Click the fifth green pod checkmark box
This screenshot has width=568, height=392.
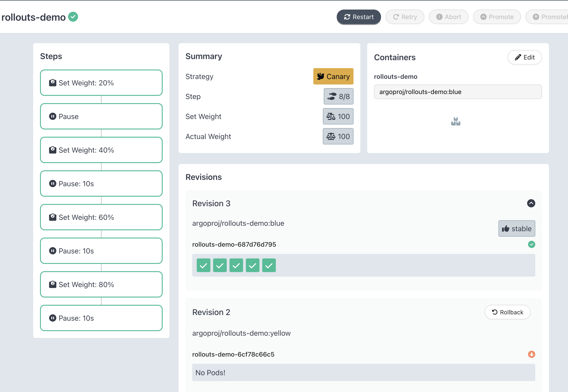(269, 265)
